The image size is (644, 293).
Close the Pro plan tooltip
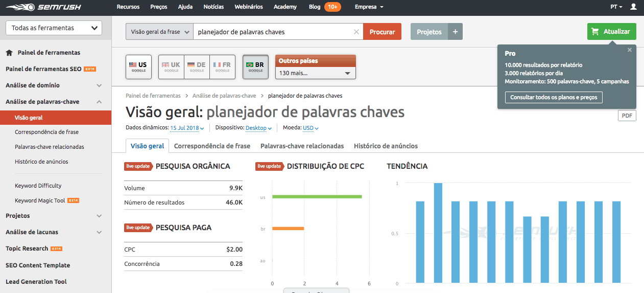630,50
